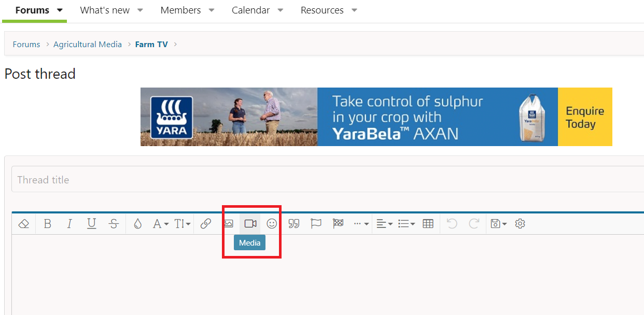Image resolution: width=644 pixels, height=315 pixels.
Task: Open the Forums tab
Action: pos(33,10)
